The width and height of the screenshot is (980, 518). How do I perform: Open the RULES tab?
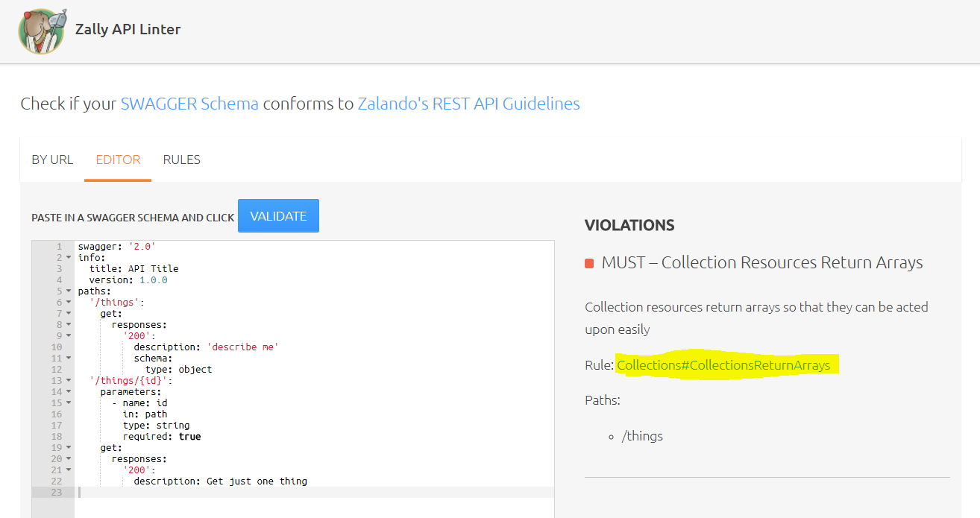[181, 159]
